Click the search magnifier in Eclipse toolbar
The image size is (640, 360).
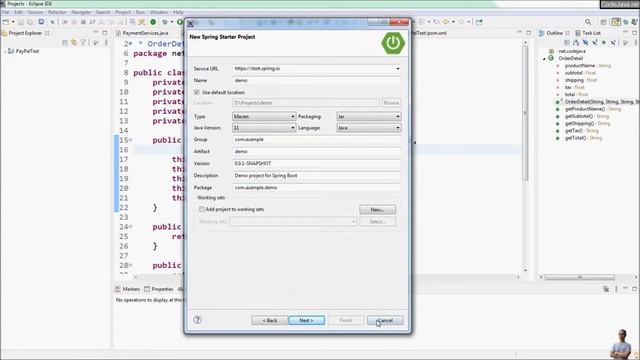588,22
